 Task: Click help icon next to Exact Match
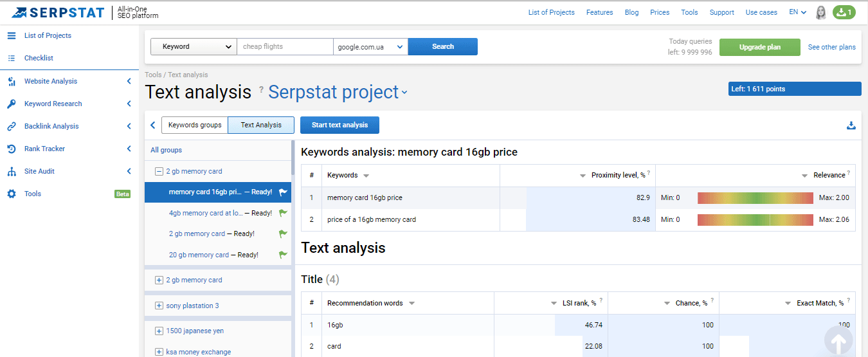tap(849, 300)
